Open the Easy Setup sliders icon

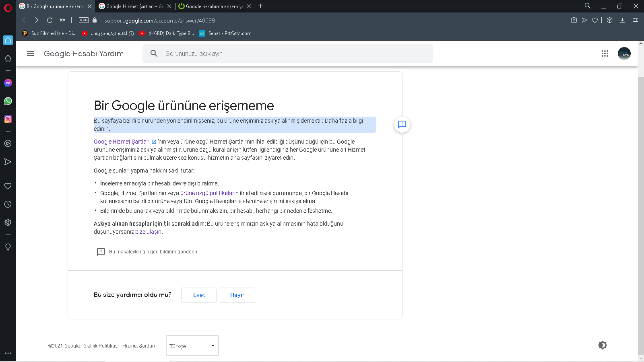click(x=636, y=20)
